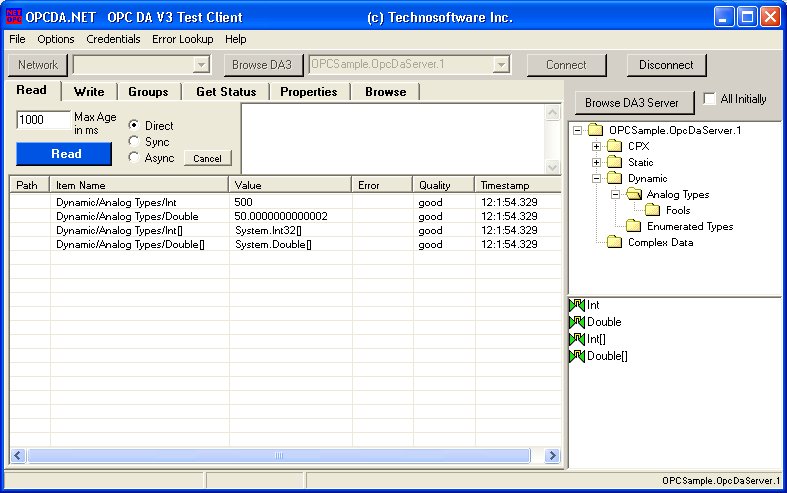
Task: Click the value 50.0000000000002
Action: (281, 216)
